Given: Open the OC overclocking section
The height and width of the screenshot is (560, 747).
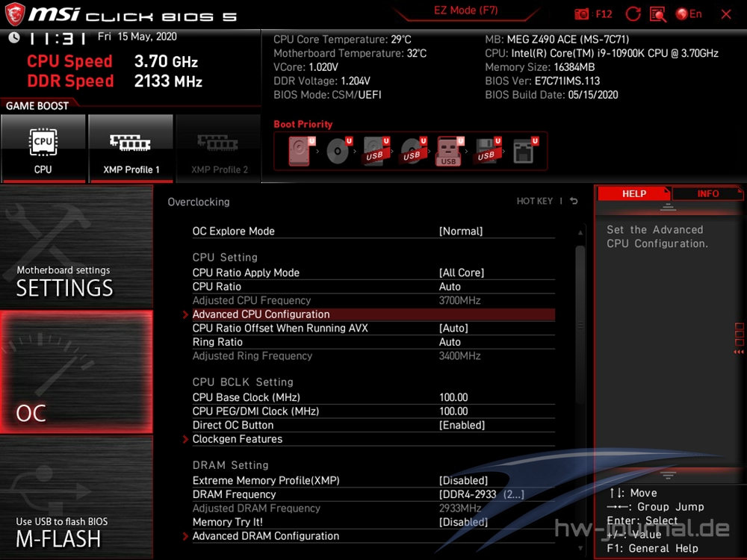Looking at the screenshot, I should 76,372.
